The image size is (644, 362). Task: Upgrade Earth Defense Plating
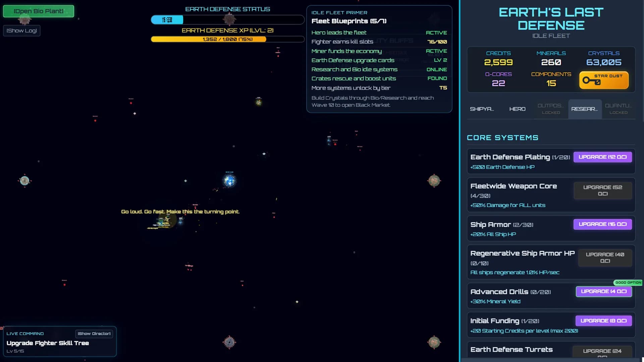click(602, 157)
